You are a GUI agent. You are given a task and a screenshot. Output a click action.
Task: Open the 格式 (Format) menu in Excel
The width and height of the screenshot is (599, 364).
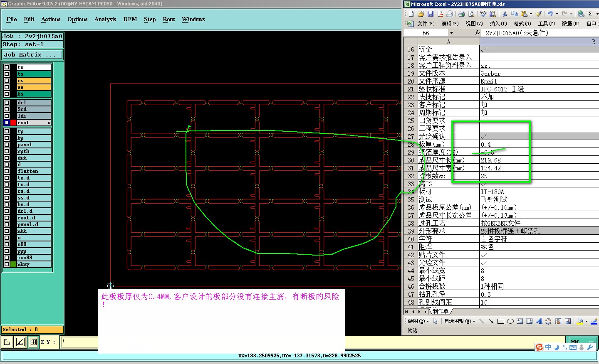tap(522, 24)
